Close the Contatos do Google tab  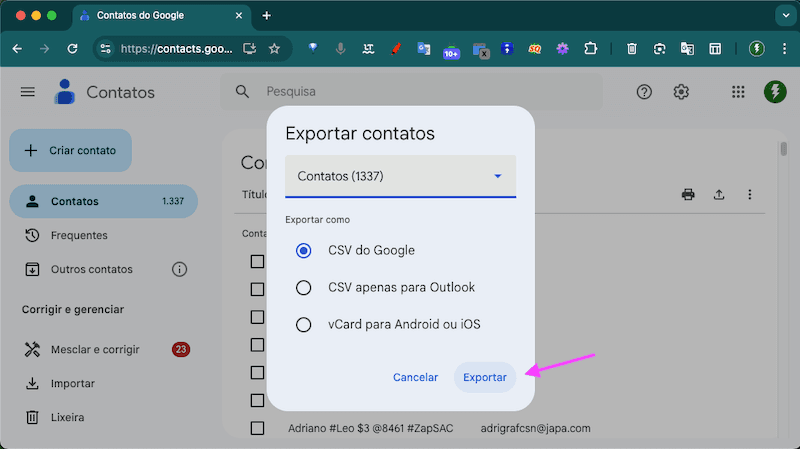coord(238,16)
